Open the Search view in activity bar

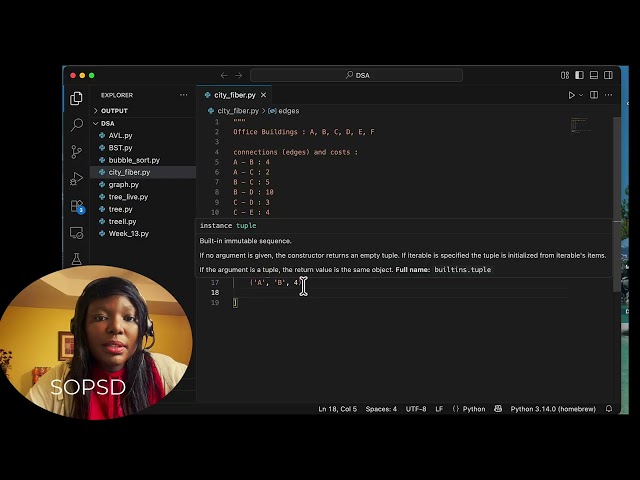coord(77,125)
